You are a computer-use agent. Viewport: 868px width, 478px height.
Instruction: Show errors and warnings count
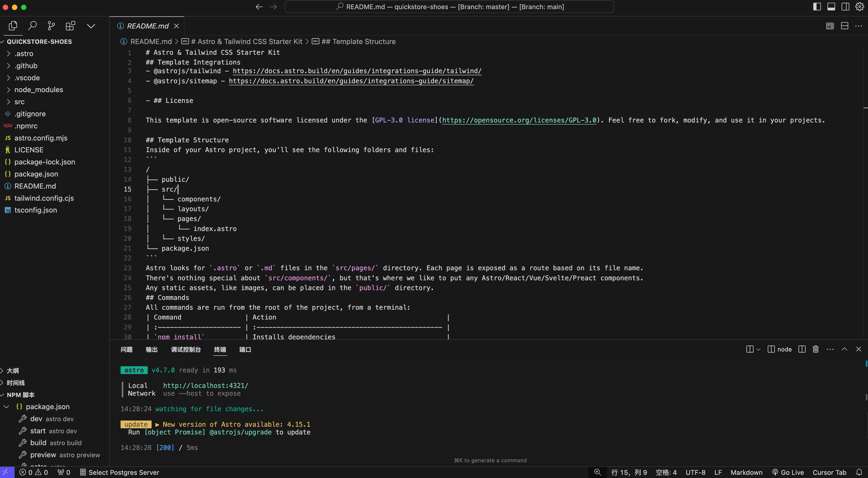(34, 473)
